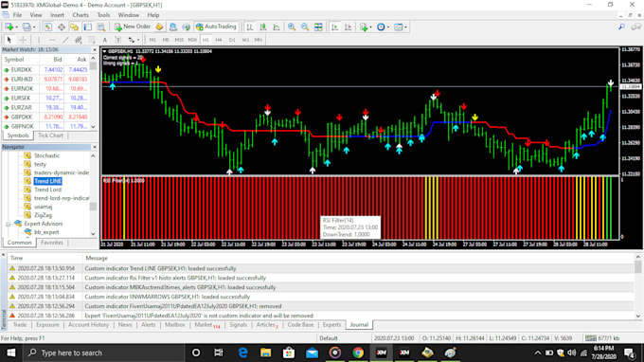Switch to the Favorites tab in Navigator
Image resolution: width=644 pixels, height=362 pixels.
(x=52, y=243)
